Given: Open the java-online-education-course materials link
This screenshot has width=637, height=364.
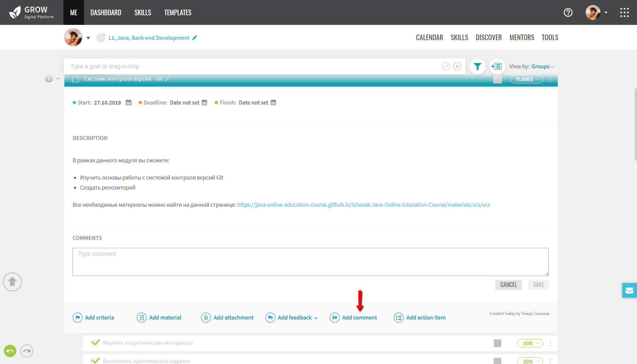Looking at the screenshot, I should [363, 205].
